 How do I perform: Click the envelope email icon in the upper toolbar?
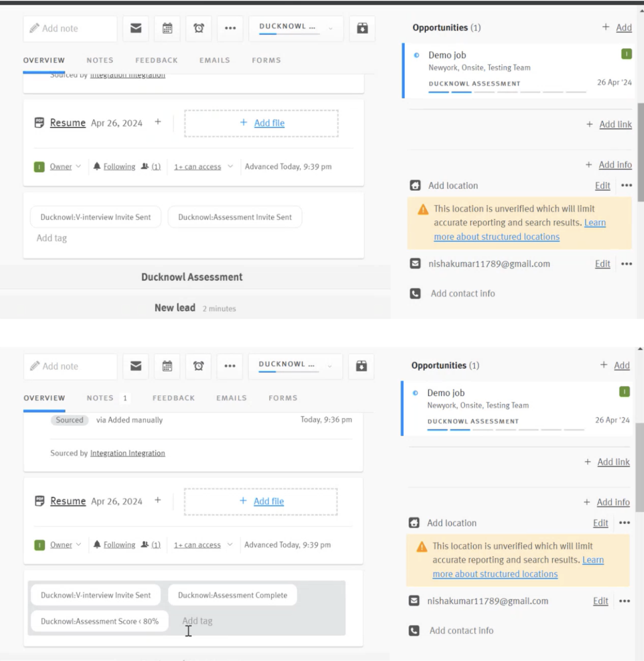[x=136, y=28]
